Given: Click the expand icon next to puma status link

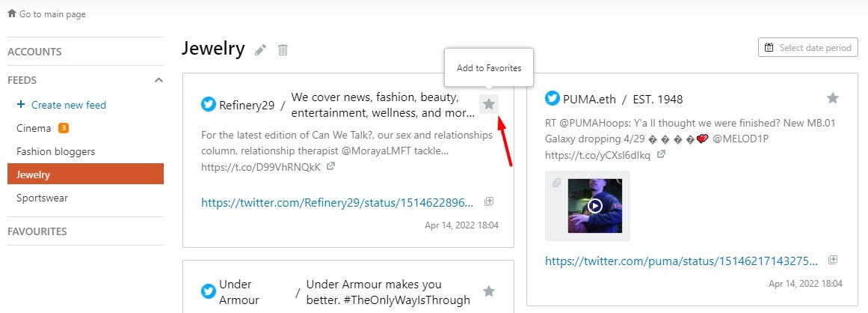Looking at the screenshot, I should pyautogui.click(x=833, y=260).
